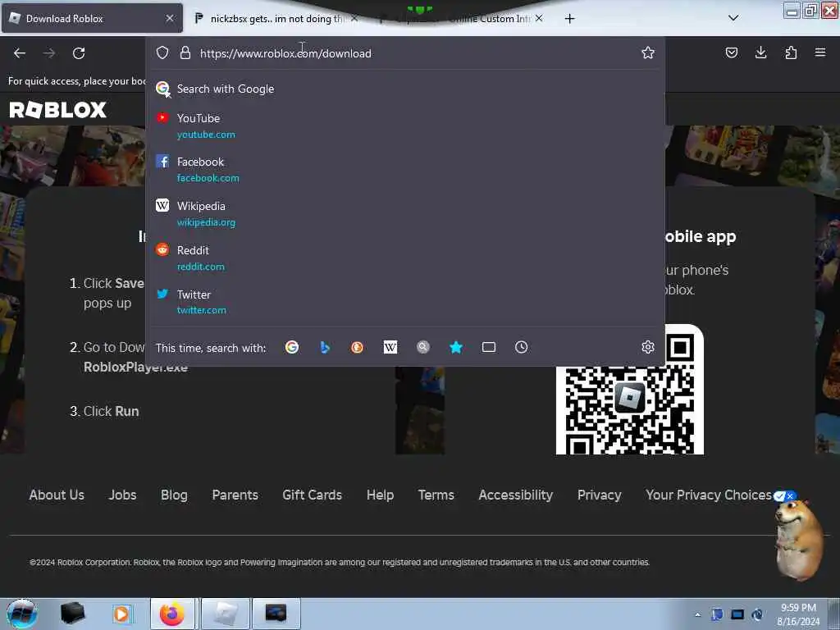Click the hamster desktop mascot
The height and width of the screenshot is (630, 840).
coord(799,540)
